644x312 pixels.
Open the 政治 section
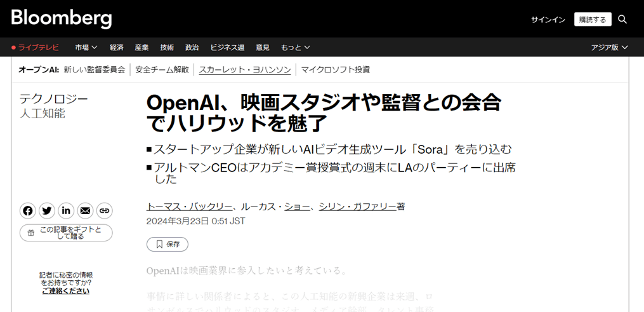[x=192, y=47]
